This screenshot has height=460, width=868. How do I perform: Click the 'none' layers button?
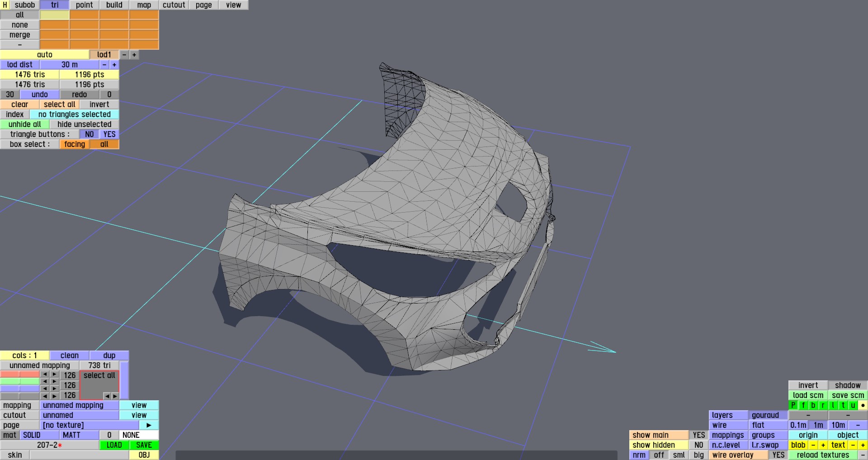coord(19,25)
